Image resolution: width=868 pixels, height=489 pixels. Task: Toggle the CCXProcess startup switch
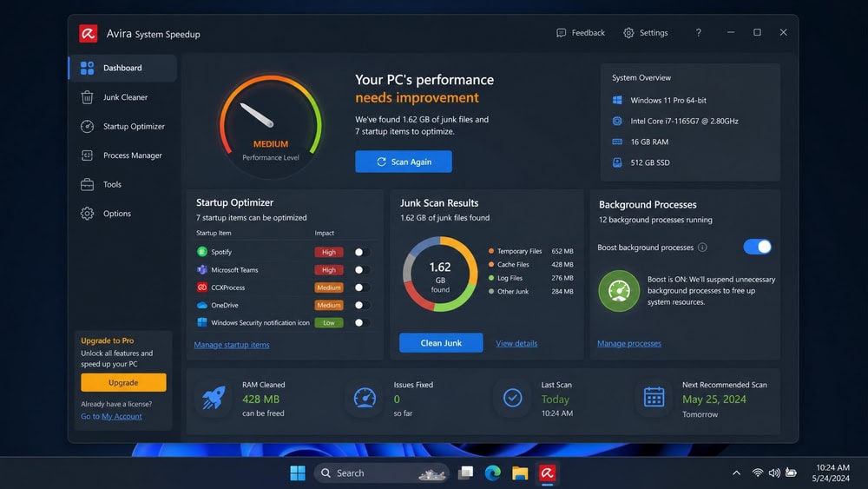pyautogui.click(x=362, y=287)
